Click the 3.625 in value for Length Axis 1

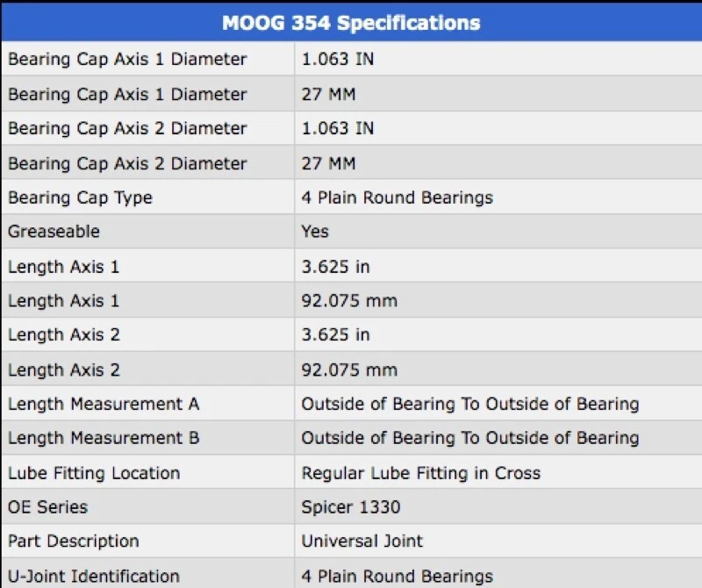336,266
